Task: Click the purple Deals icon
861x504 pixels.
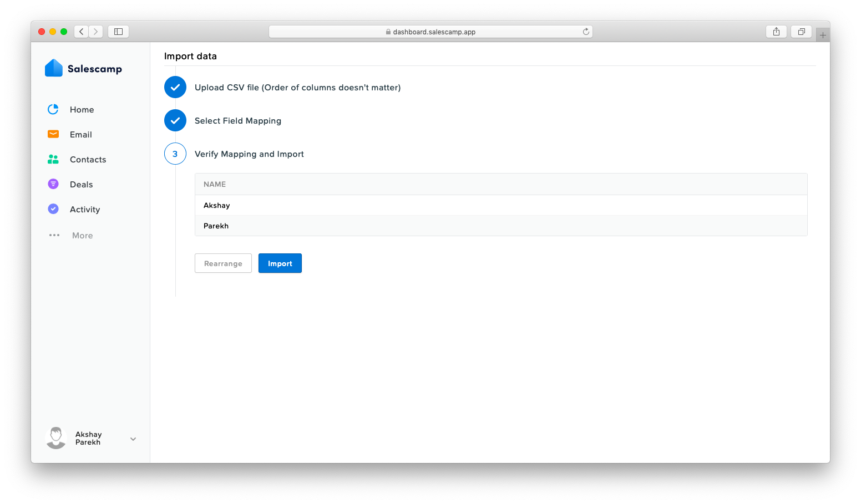Action: click(x=53, y=184)
